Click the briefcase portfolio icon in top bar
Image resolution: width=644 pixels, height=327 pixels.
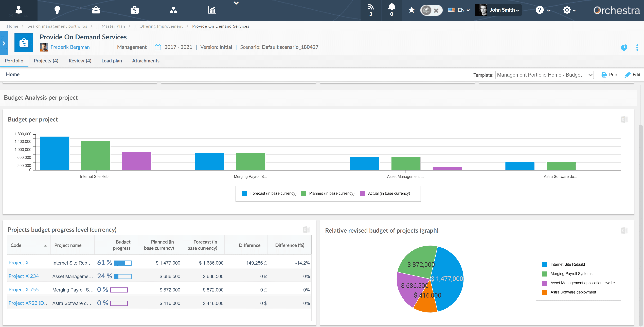pyautogui.click(x=96, y=10)
